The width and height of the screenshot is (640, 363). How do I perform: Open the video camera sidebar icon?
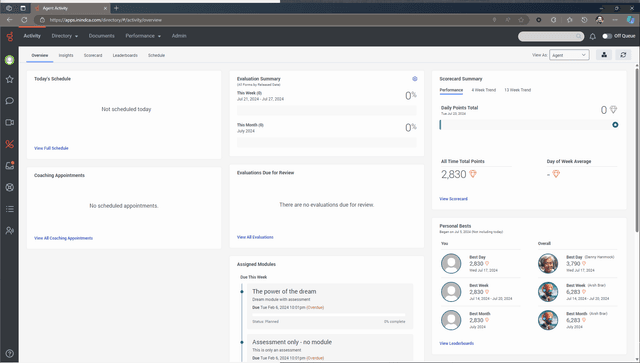coord(9,122)
